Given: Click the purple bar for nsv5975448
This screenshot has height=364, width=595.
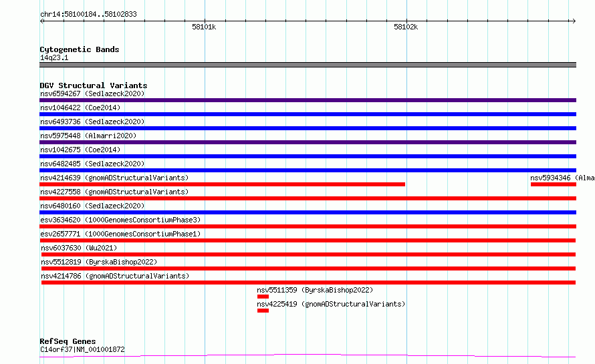Looking at the screenshot, I should pos(308,142).
